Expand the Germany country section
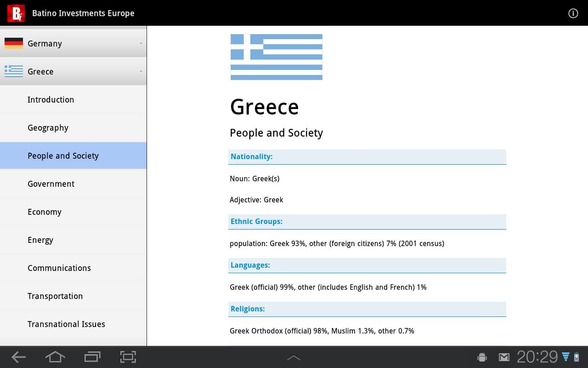The height and width of the screenshot is (368, 588). pyautogui.click(x=73, y=43)
